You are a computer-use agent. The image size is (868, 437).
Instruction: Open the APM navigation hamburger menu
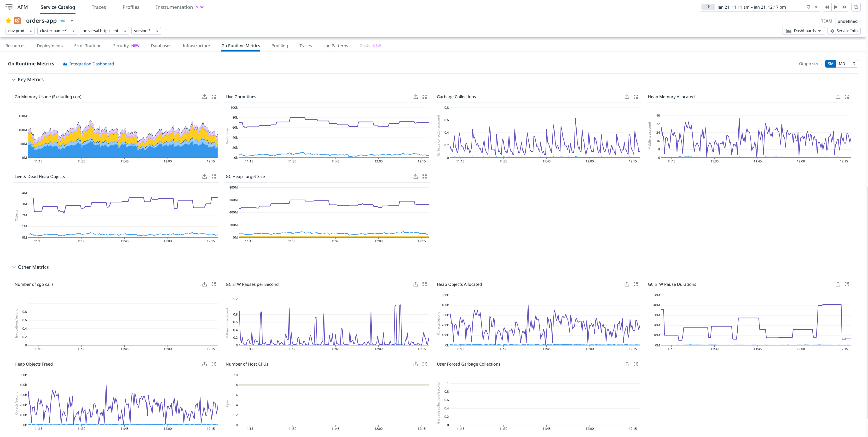tap(9, 7)
